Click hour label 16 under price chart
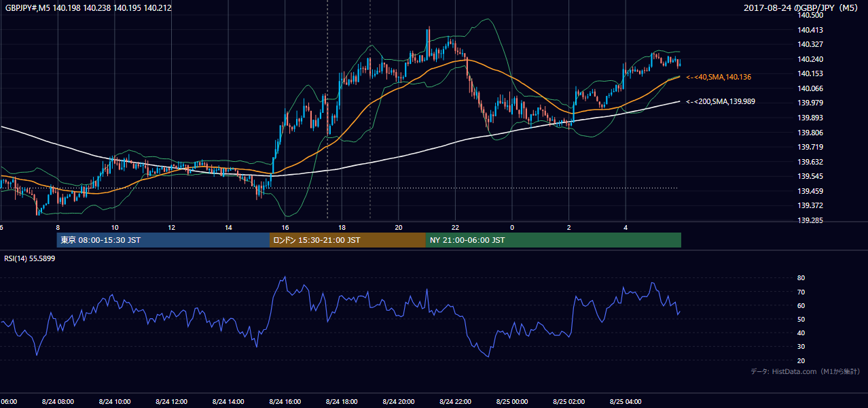Screen dimensions: 868x408 [285, 228]
